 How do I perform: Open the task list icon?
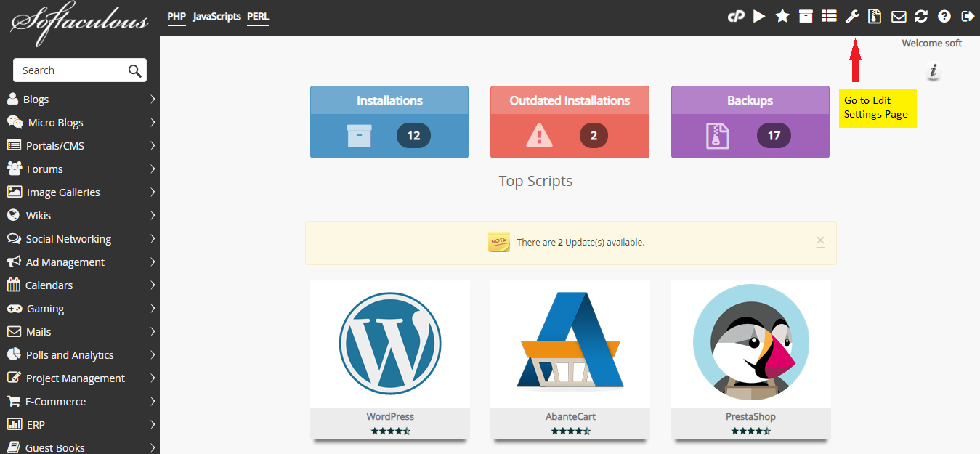pyautogui.click(x=829, y=16)
